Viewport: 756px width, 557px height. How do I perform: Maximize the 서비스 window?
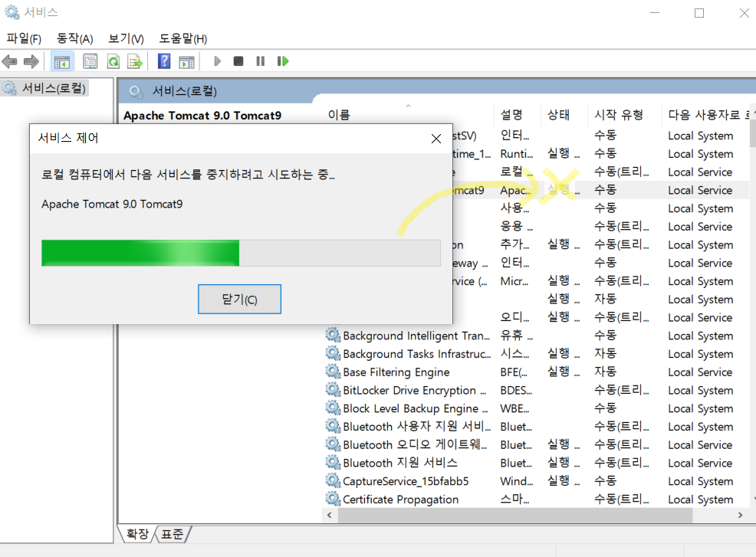tap(699, 13)
